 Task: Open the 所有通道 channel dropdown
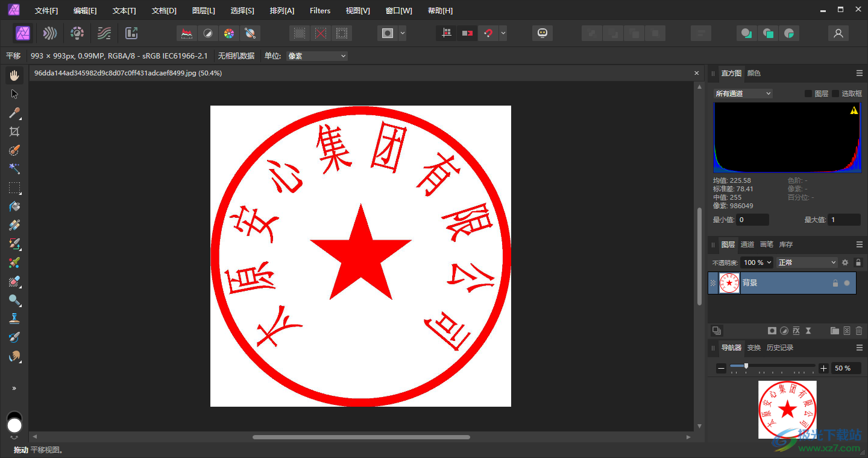coord(743,94)
